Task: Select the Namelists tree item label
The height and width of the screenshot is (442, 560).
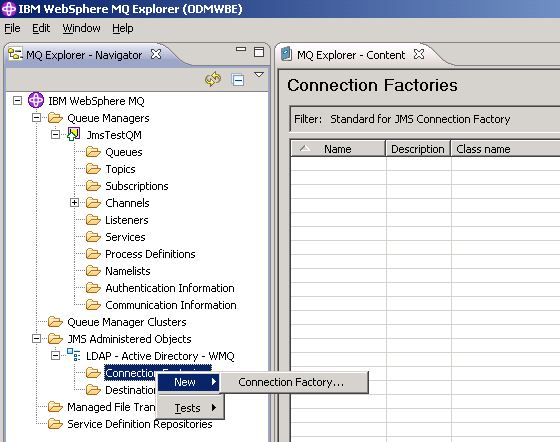Action: pyautogui.click(x=128, y=271)
